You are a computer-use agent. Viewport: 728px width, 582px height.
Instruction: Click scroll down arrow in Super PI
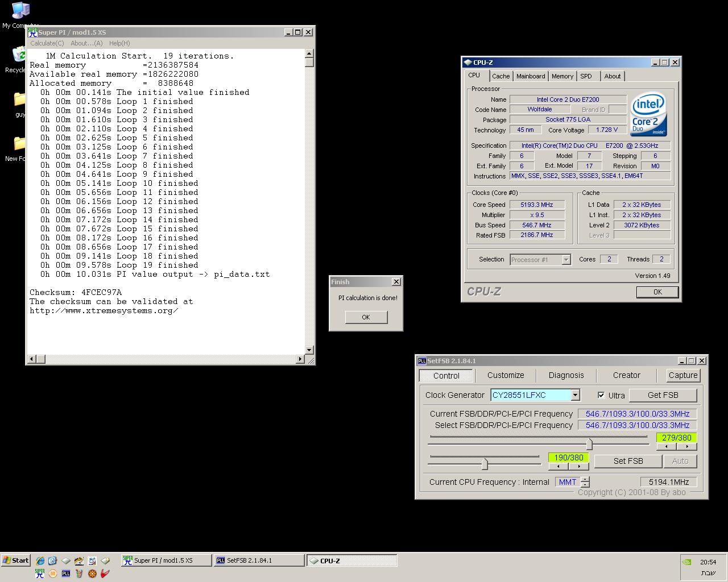[x=309, y=350]
